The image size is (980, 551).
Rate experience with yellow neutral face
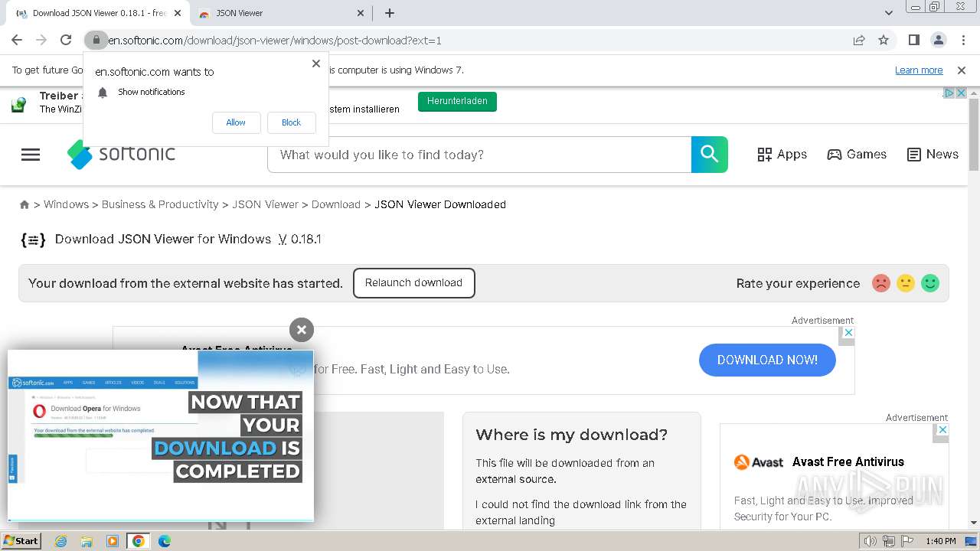click(906, 283)
